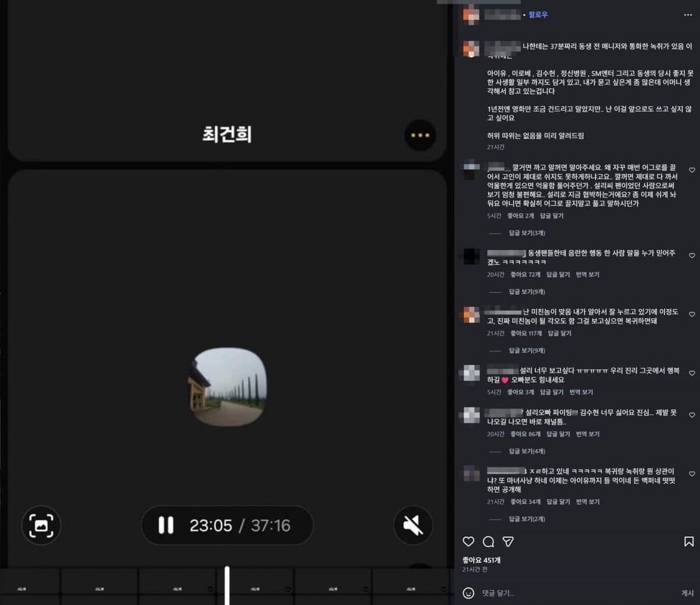Like the comment 설리오빠 파이팅
This screenshot has width=700, height=605.
click(692, 415)
